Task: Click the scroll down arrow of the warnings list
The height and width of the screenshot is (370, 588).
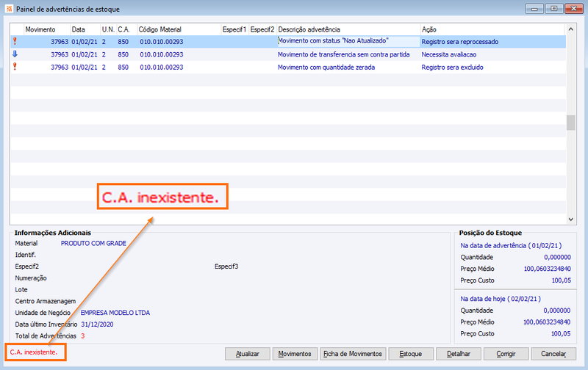Action: tap(571, 220)
